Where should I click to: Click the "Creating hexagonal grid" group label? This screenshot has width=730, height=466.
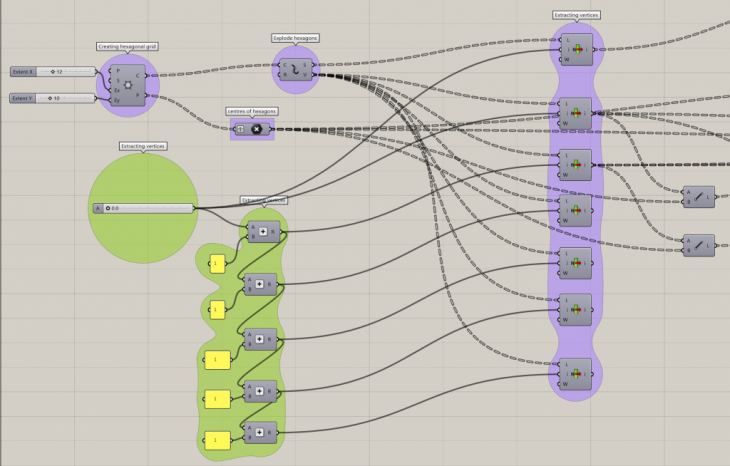pyautogui.click(x=127, y=46)
